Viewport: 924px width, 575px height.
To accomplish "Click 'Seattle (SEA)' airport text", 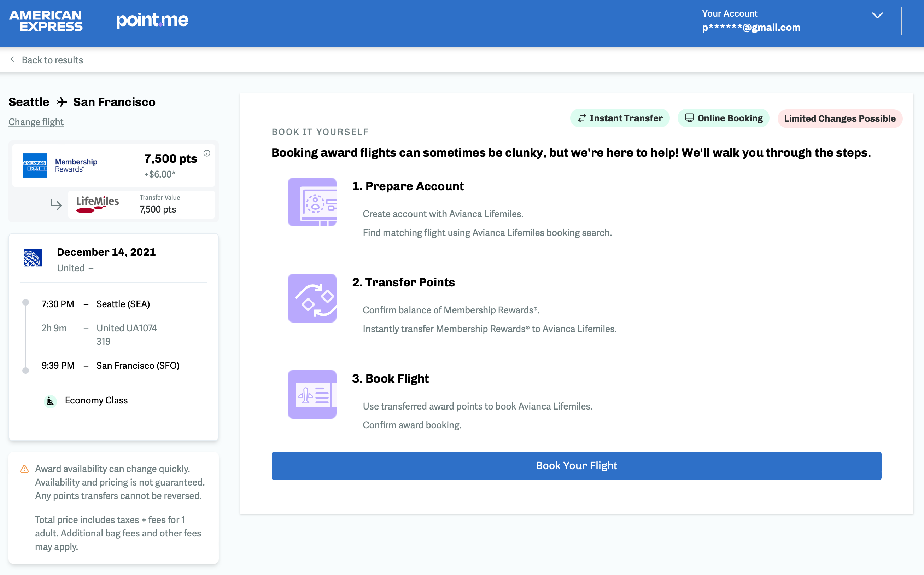I will (x=123, y=304).
